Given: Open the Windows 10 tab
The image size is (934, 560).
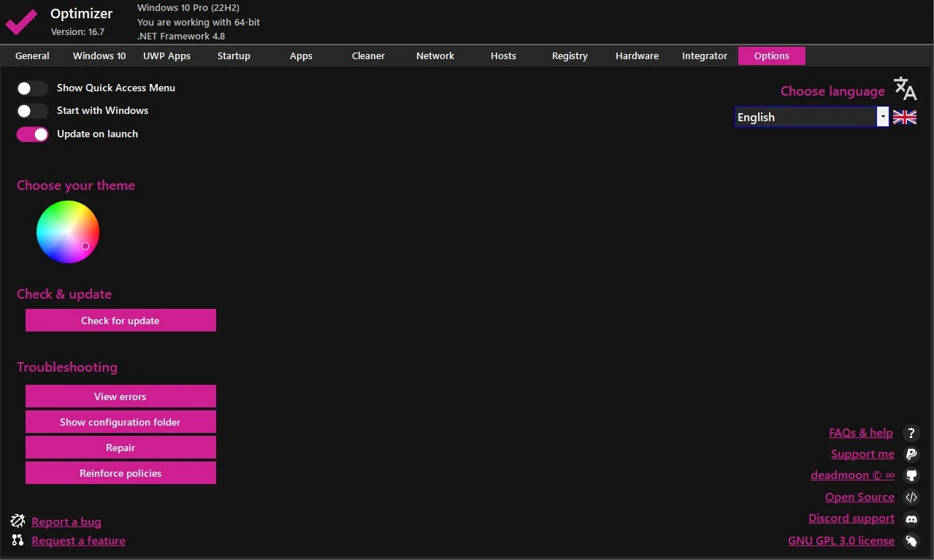Looking at the screenshot, I should [99, 55].
